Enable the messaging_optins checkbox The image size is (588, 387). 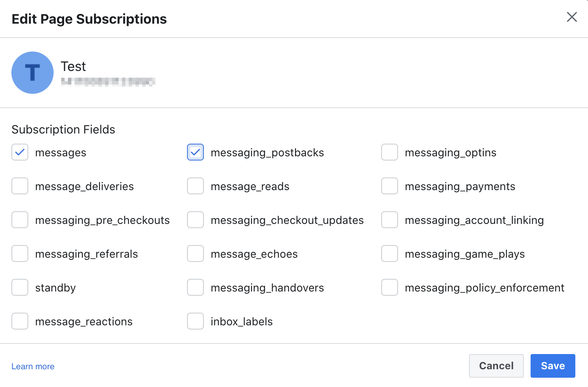(390, 153)
